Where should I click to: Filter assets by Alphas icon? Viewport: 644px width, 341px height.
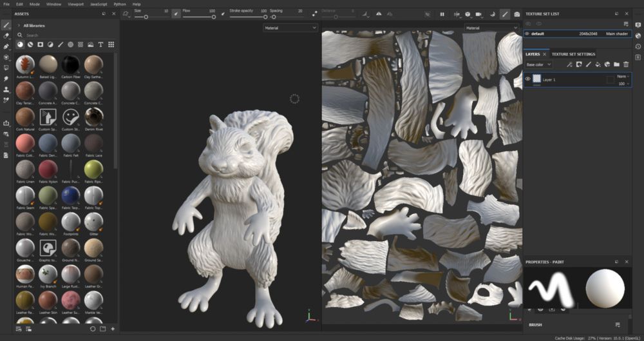[71, 44]
